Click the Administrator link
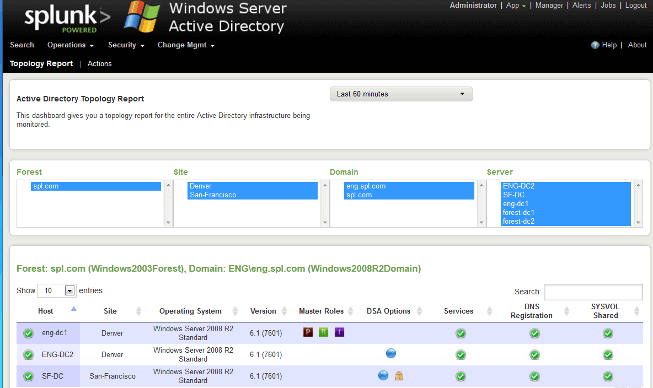 (473, 5)
